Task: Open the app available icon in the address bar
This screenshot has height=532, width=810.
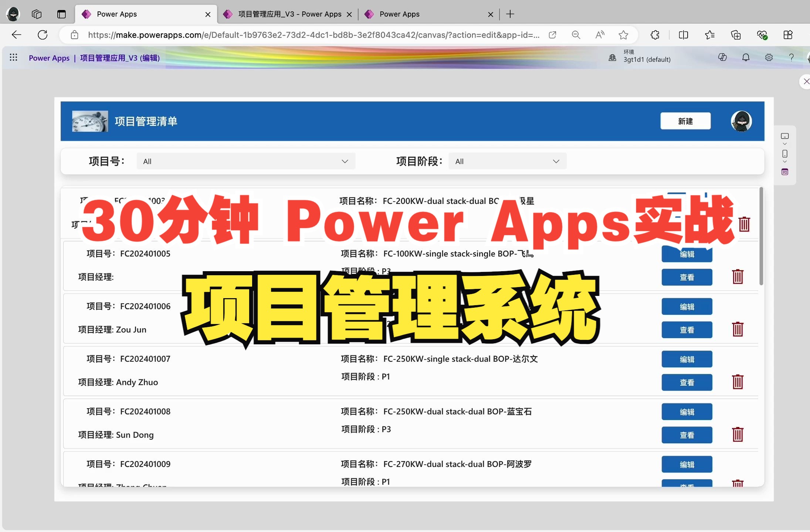Action: tap(552, 35)
